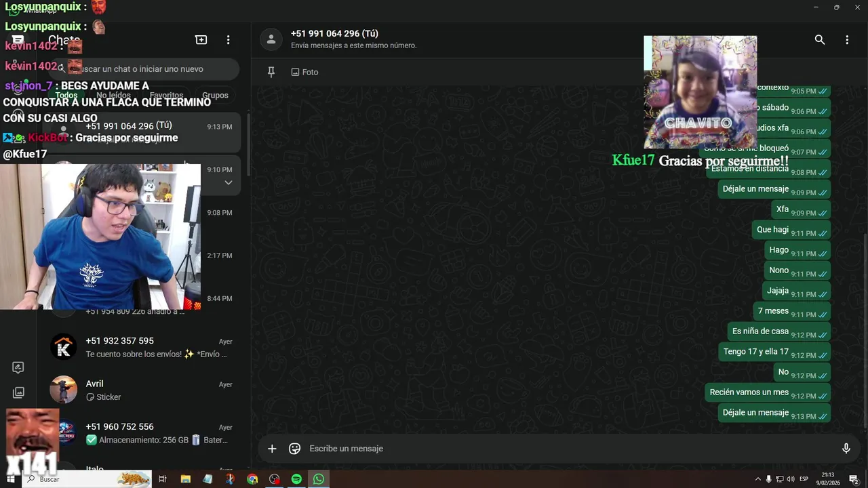Select the Favoritos filter tab
868x488 pixels.
click(166, 96)
